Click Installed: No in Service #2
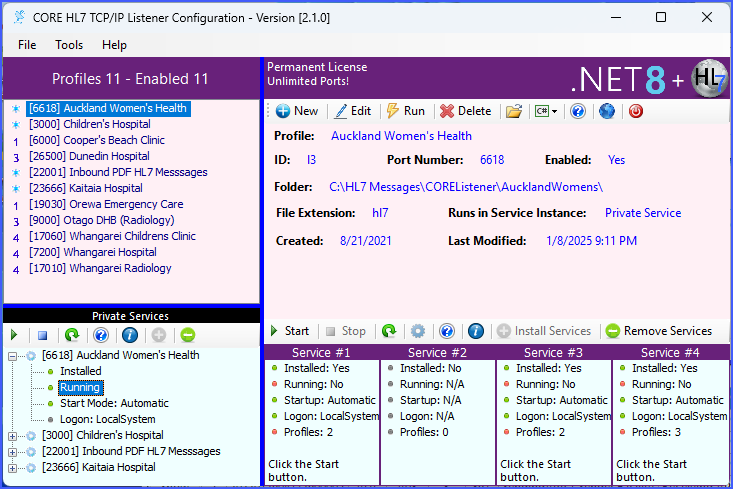The width and height of the screenshot is (733, 489). click(431, 368)
